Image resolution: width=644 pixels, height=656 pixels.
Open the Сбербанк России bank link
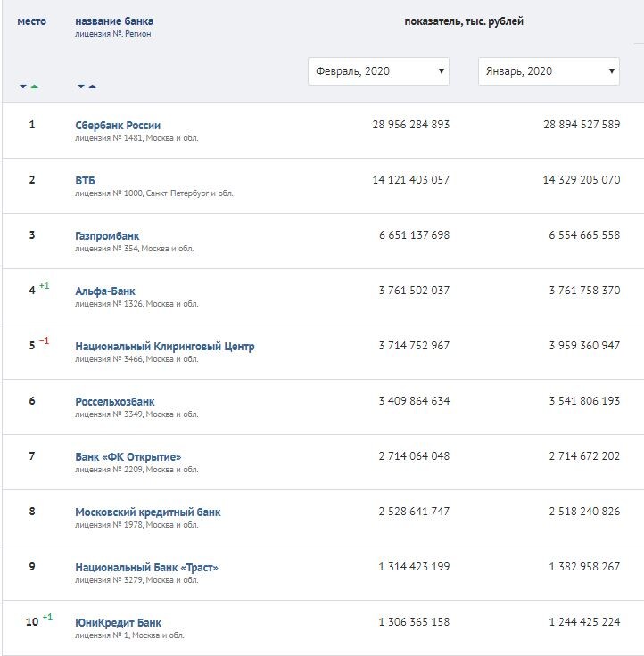[x=118, y=126]
